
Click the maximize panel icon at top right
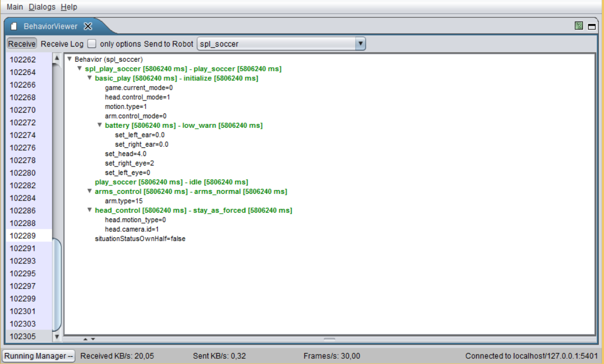[592, 26]
